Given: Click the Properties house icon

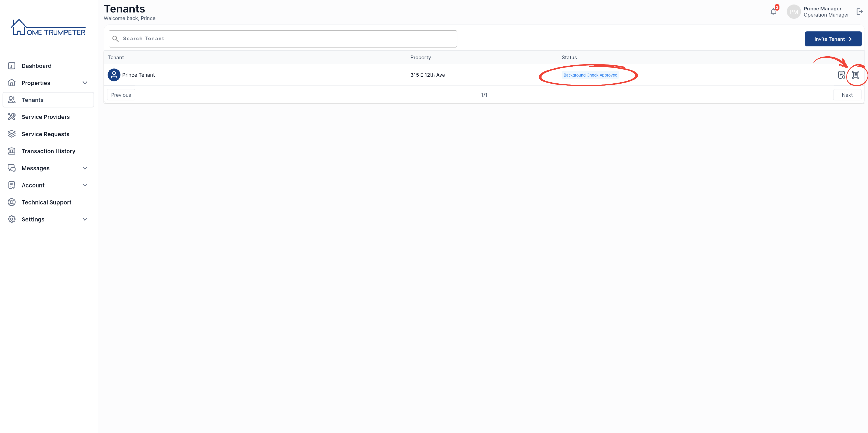Looking at the screenshot, I should point(12,83).
